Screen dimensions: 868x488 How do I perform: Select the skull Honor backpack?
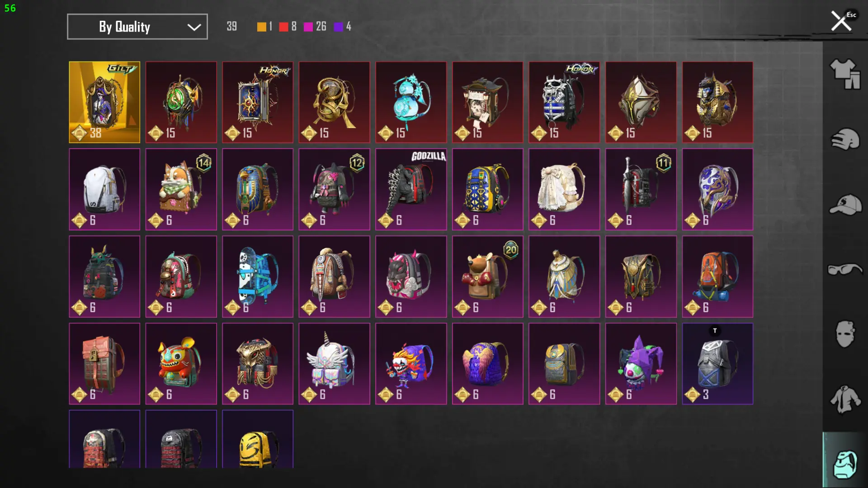click(x=564, y=102)
